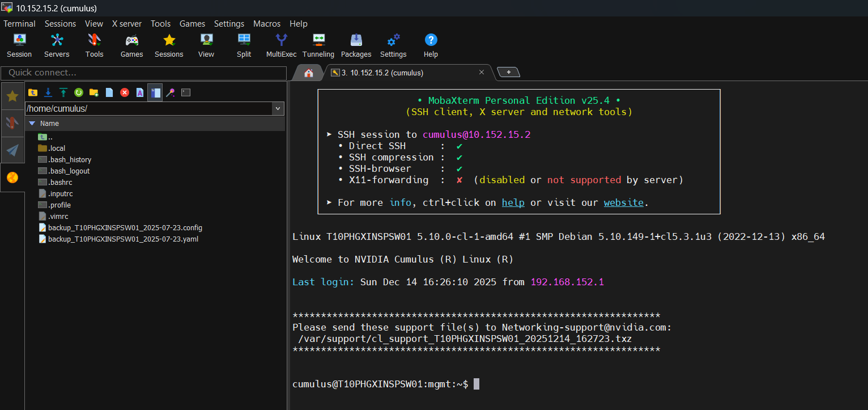Upload files to current remote folder
The width and height of the screenshot is (868, 410).
(63, 92)
